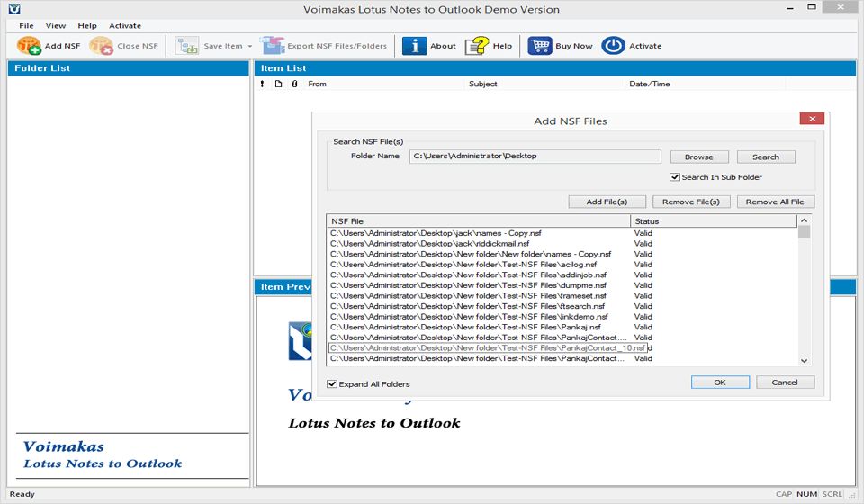Click the Help question mark icon
Viewport: 864px width, 504px height.
pyautogui.click(x=477, y=46)
